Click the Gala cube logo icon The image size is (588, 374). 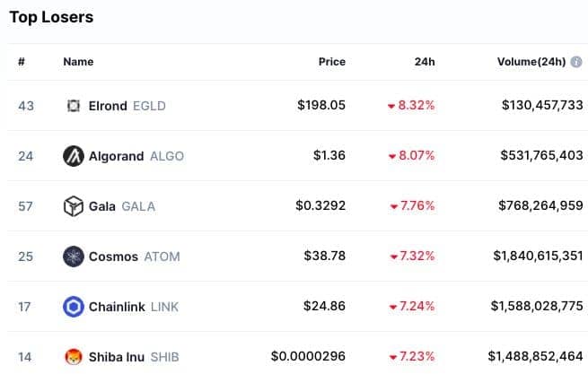tap(73, 206)
